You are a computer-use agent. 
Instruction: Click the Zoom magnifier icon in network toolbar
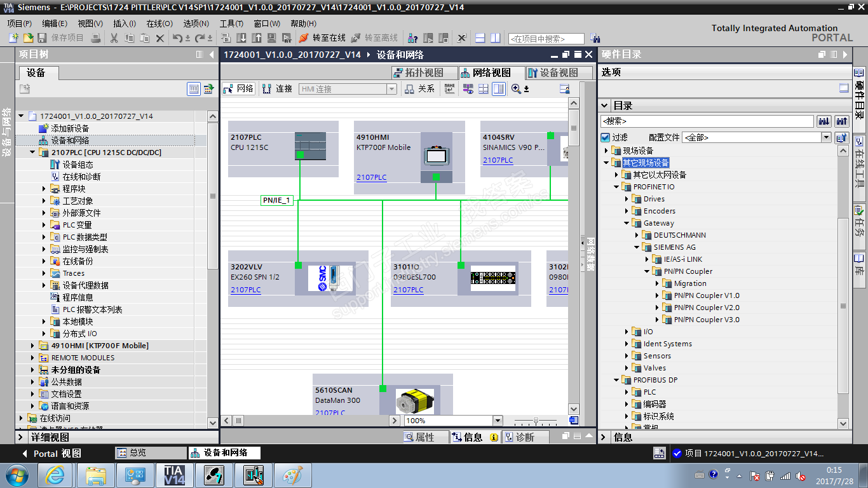(516, 89)
